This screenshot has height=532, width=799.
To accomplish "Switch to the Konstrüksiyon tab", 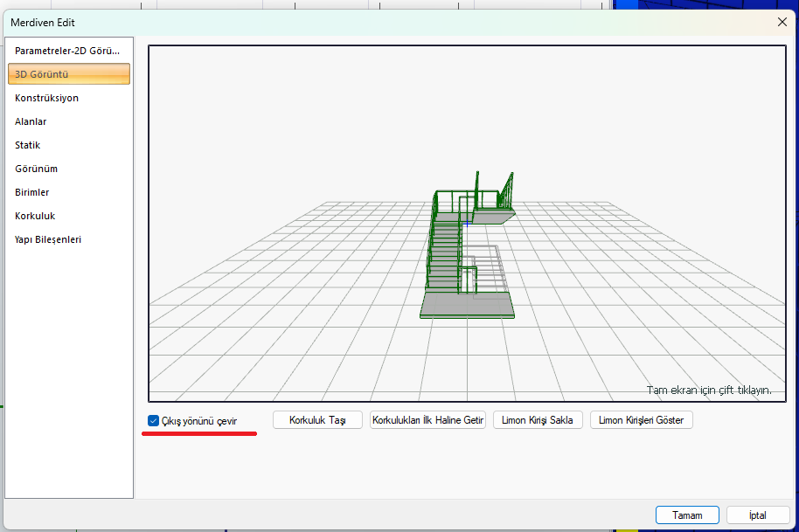I will coord(69,98).
